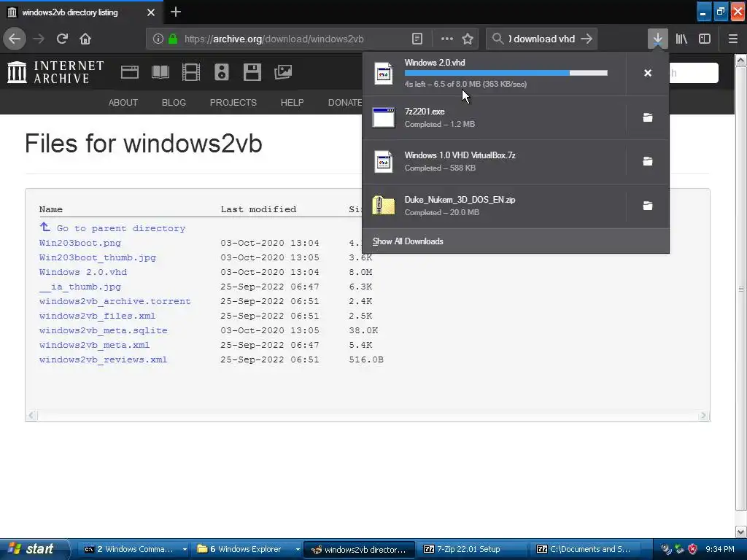Click the 7z2201.exe completed download entry

tap(494, 117)
